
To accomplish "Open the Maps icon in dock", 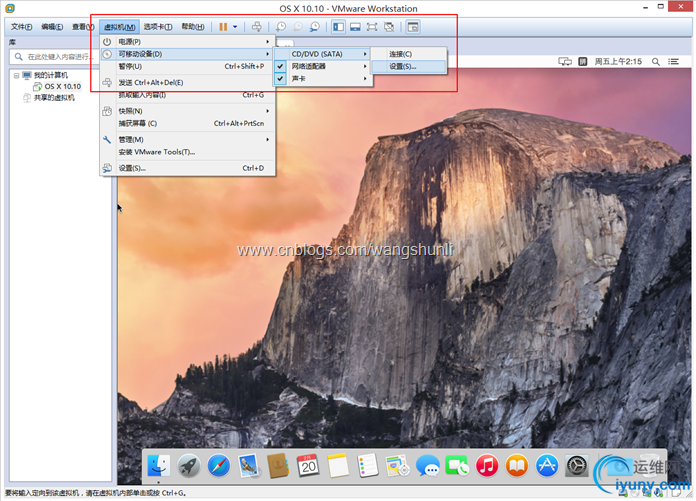I will [x=397, y=465].
